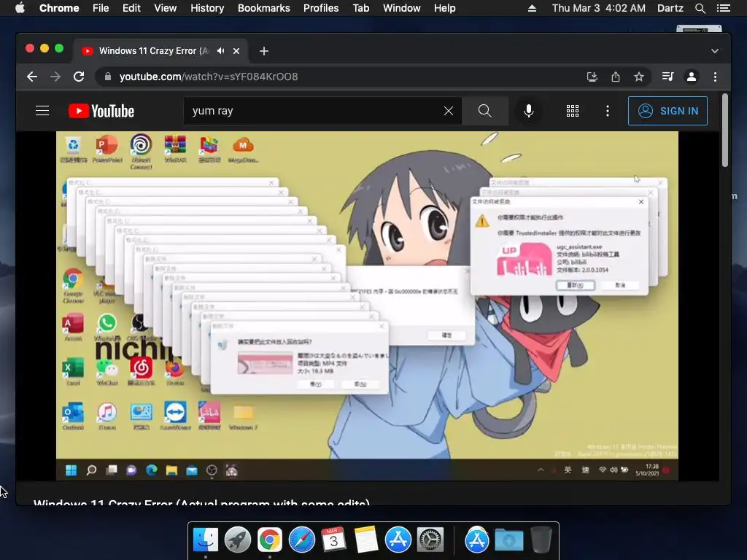
Task: Click the address bar URL
Action: click(x=208, y=77)
